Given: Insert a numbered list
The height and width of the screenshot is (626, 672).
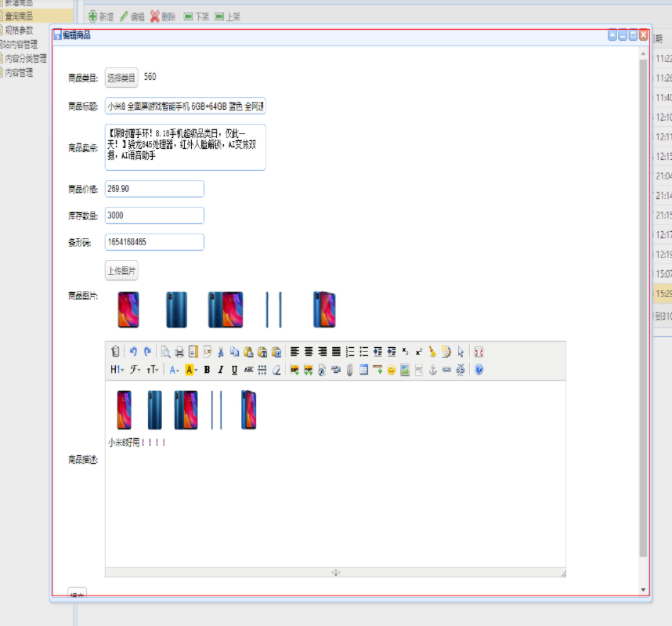Looking at the screenshot, I should tap(350, 352).
